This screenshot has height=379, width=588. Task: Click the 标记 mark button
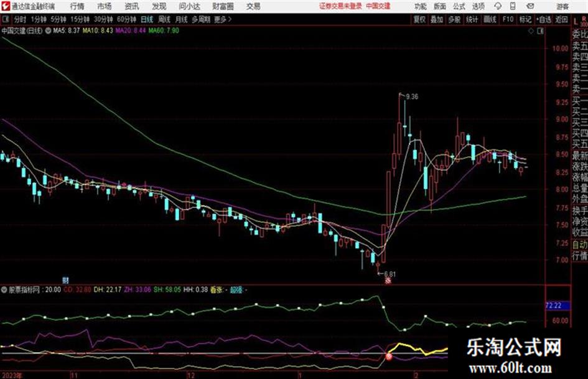(x=525, y=19)
